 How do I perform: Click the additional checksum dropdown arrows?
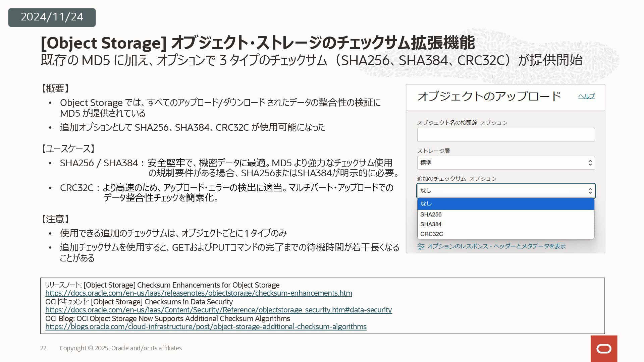[x=590, y=191]
